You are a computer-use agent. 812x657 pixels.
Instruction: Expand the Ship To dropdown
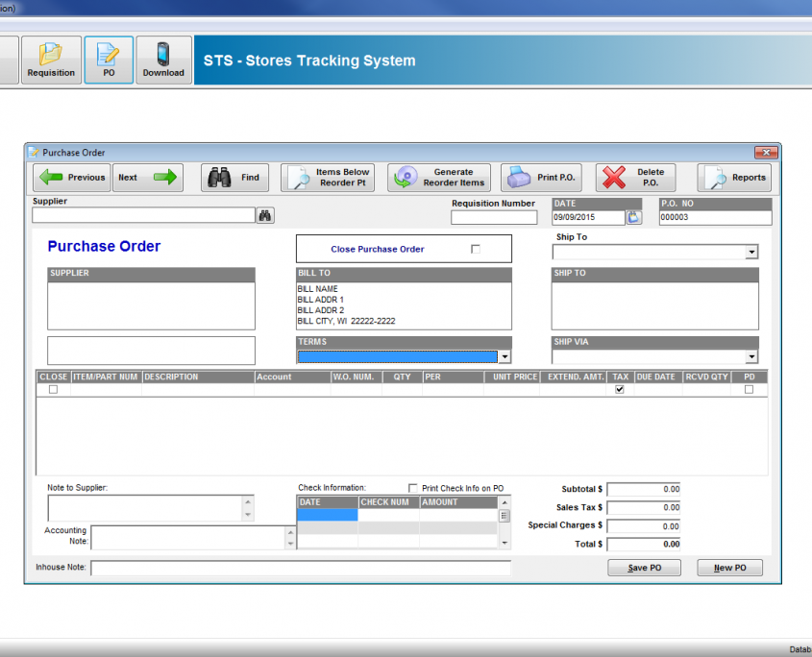(x=751, y=252)
